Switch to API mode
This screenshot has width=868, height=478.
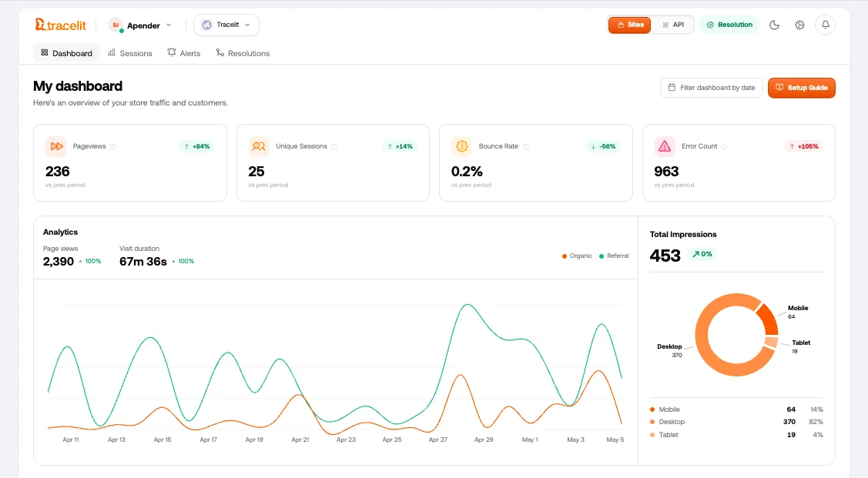pos(672,25)
